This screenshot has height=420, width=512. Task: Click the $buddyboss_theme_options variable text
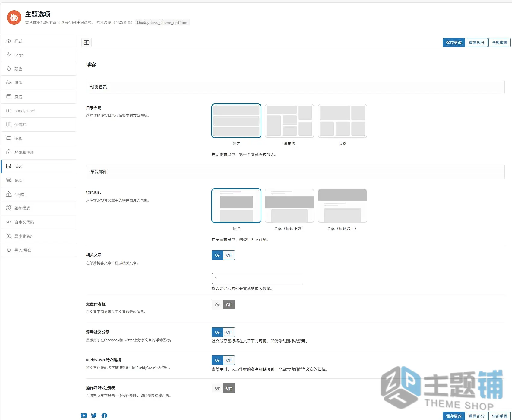point(162,23)
